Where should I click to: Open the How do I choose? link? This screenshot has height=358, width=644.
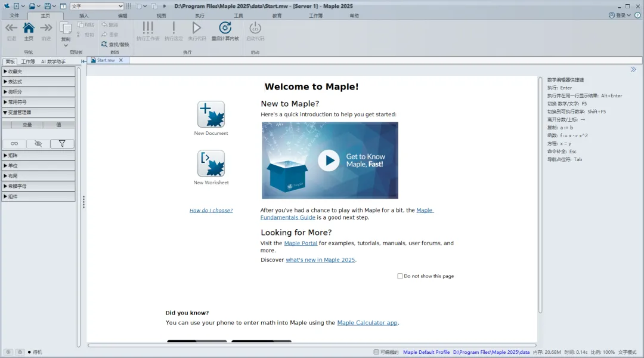[211, 210]
